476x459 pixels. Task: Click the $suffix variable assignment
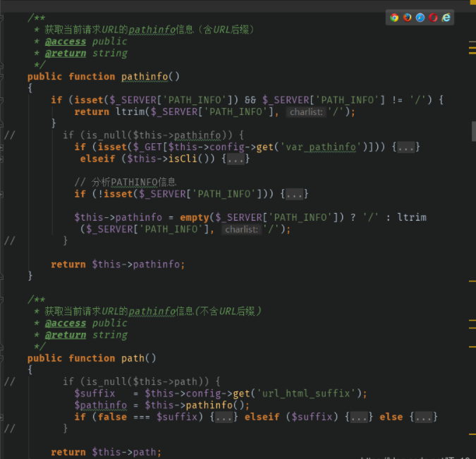94,393
